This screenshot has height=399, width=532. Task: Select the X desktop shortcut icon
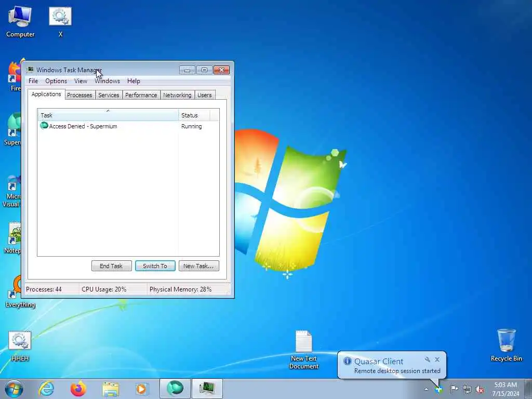[60, 21]
